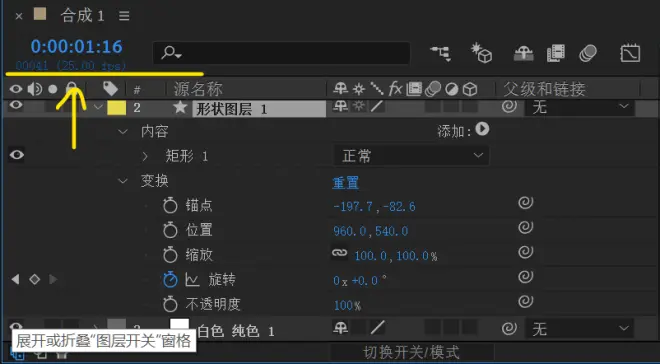The width and height of the screenshot is (660, 364).
Task: Toggle the 锚点 stopwatch
Action: (170, 205)
